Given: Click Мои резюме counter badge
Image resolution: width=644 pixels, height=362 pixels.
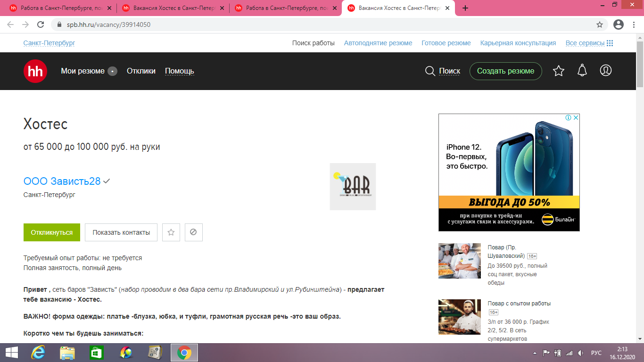Looking at the screenshot, I should [x=112, y=71].
